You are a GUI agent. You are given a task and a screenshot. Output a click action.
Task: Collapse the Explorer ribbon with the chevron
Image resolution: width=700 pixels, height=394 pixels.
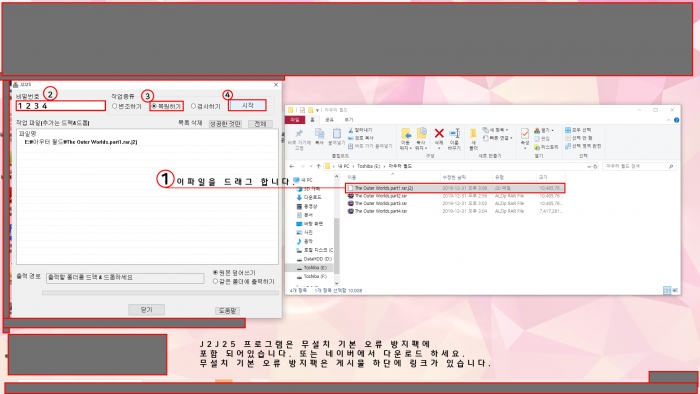point(668,120)
